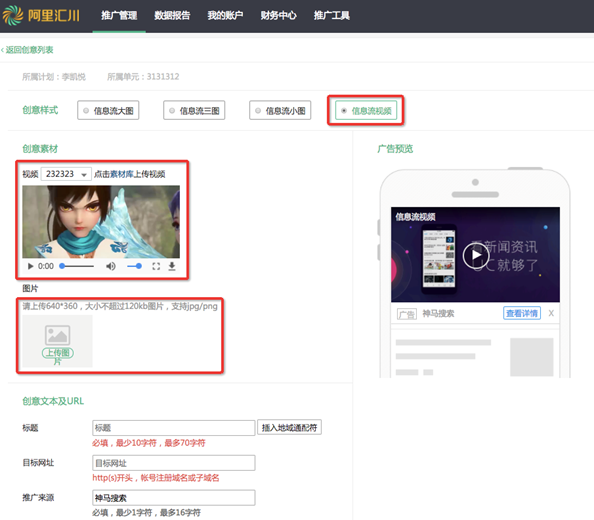Close the ad preview with X

tap(551, 313)
